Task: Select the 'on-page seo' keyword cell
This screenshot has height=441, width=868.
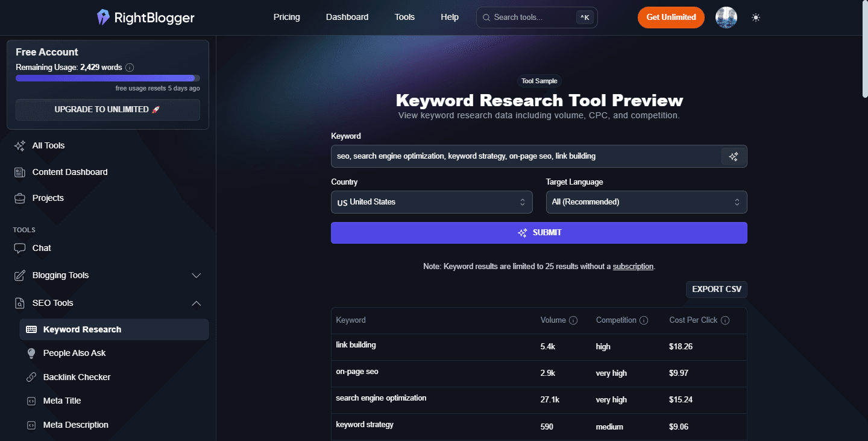Action: 357,372
